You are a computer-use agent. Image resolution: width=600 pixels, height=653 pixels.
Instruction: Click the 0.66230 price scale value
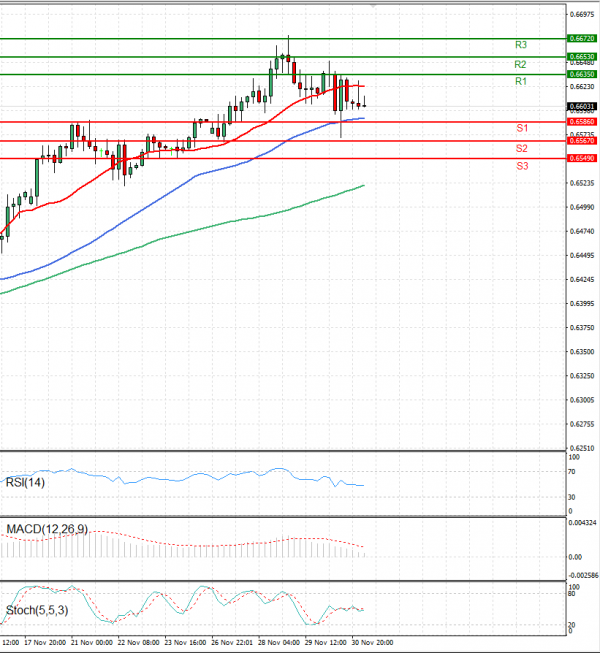582,87
